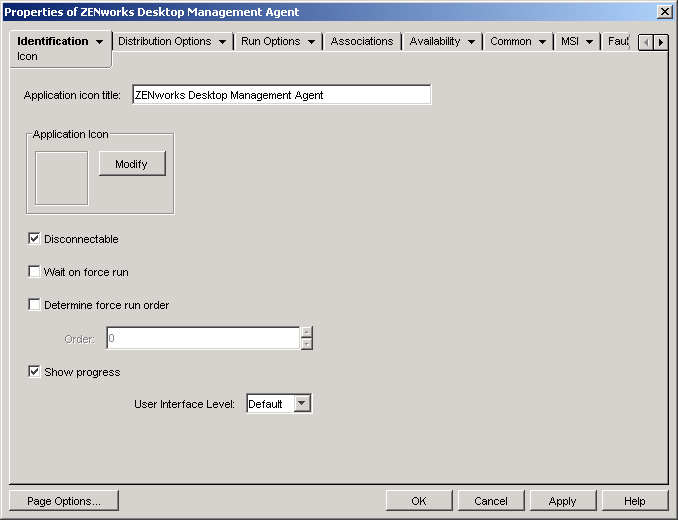Click the Order spinner up arrow
The height and width of the screenshot is (520, 678).
(306, 333)
